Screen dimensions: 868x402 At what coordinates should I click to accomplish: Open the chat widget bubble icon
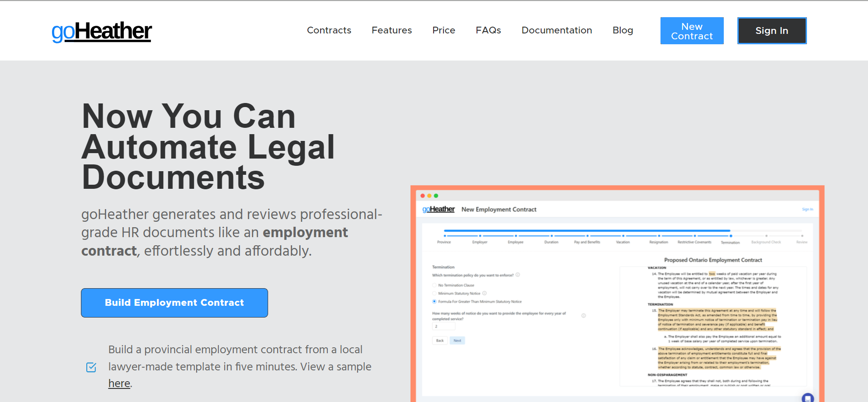[x=807, y=398]
